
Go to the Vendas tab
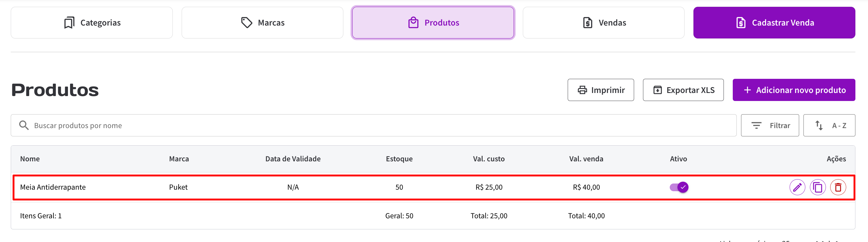point(603,22)
